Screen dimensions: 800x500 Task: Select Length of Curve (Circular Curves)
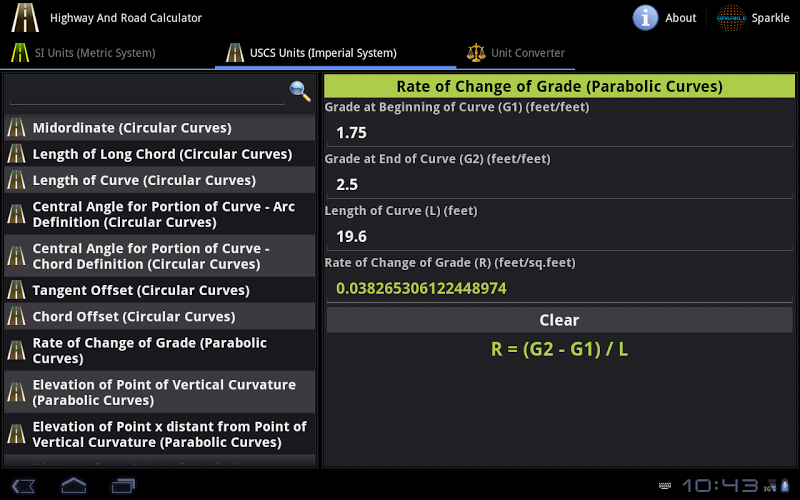point(160,180)
